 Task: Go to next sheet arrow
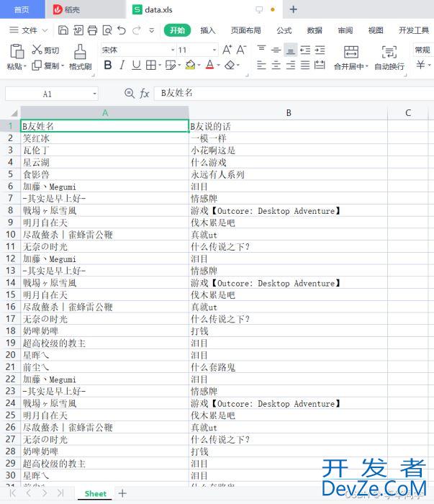(x=45, y=493)
